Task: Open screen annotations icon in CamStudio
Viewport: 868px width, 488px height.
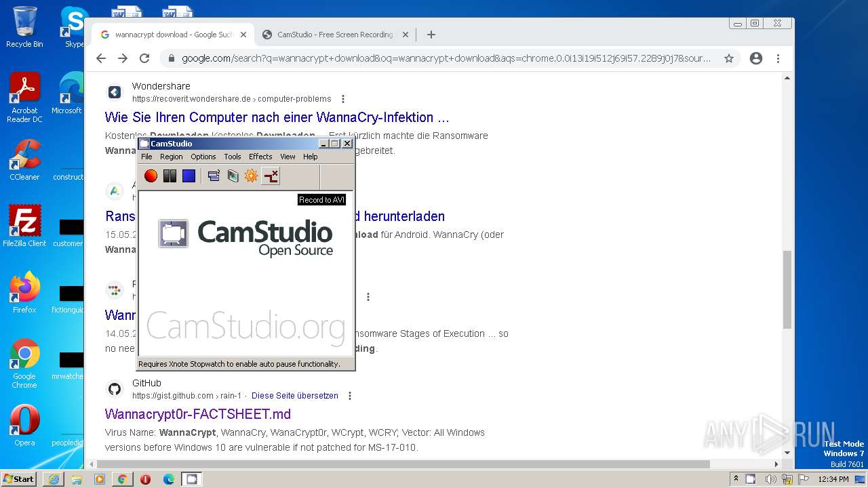Action: (233, 176)
